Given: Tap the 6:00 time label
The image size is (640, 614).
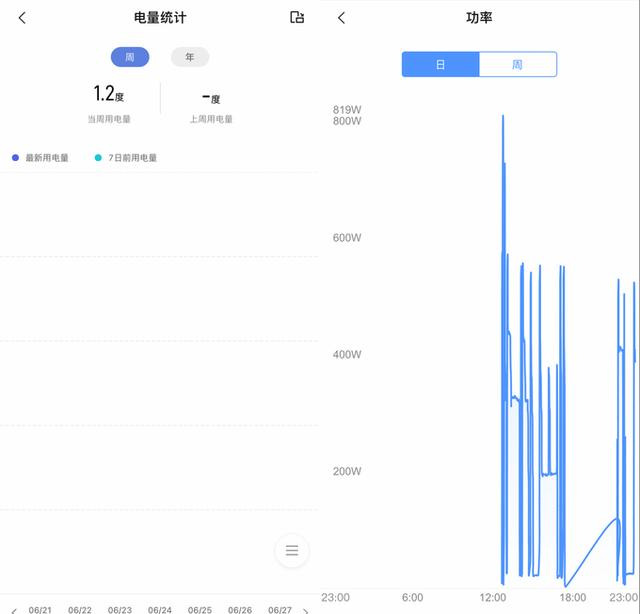Looking at the screenshot, I should pyautogui.click(x=412, y=598).
